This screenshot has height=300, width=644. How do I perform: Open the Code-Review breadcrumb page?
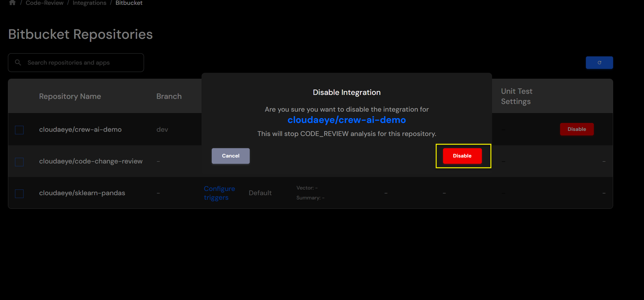tap(45, 3)
